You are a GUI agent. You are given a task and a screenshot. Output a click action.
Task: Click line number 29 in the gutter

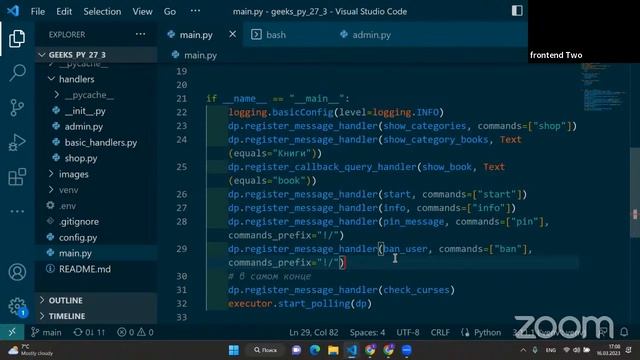[x=182, y=249]
